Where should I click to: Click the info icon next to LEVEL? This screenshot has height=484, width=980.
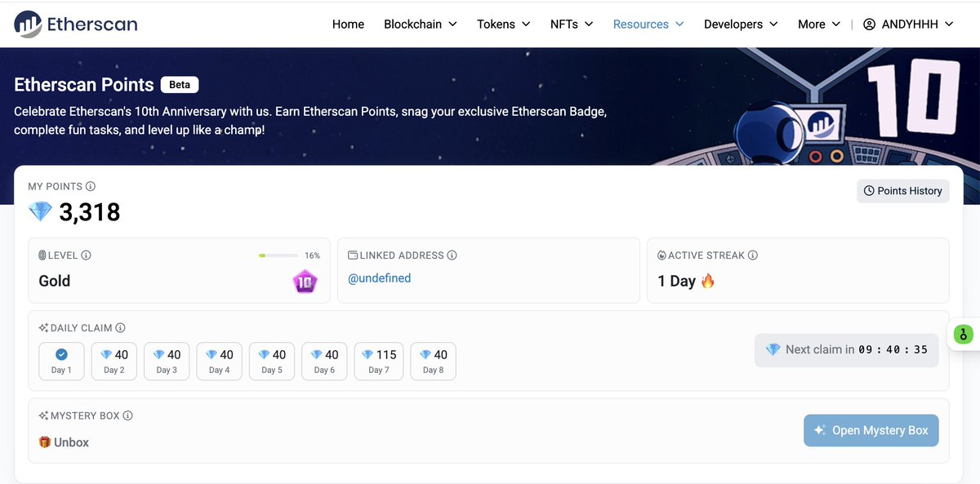point(86,255)
